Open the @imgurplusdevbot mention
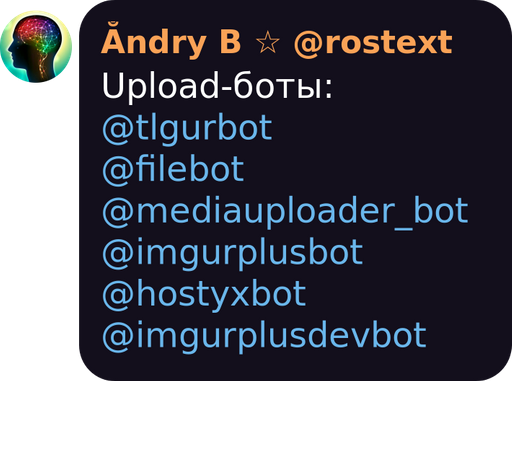 tap(264, 336)
